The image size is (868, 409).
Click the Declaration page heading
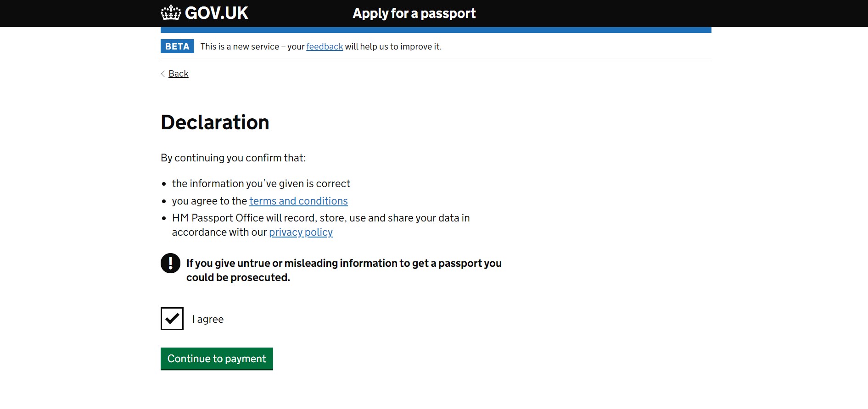click(x=215, y=122)
